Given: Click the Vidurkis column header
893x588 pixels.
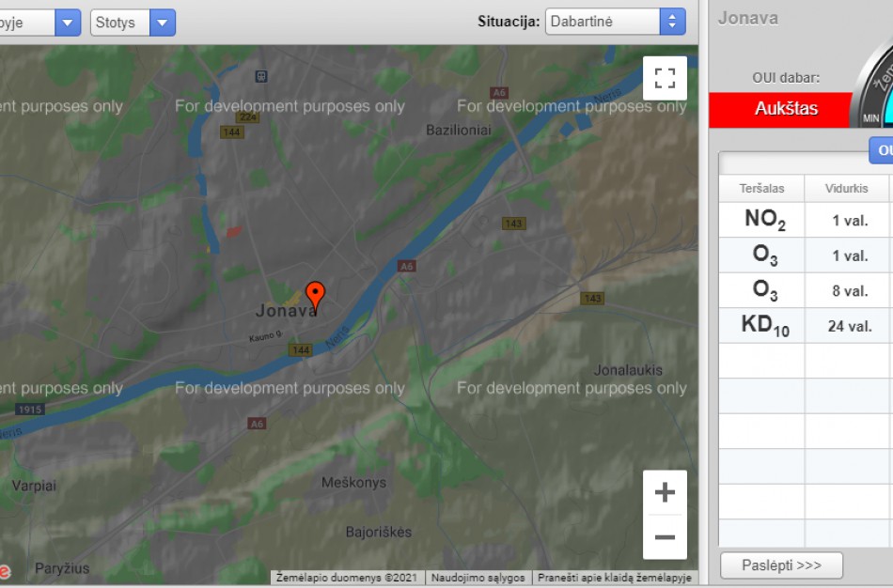Looking at the screenshot, I should coord(846,188).
